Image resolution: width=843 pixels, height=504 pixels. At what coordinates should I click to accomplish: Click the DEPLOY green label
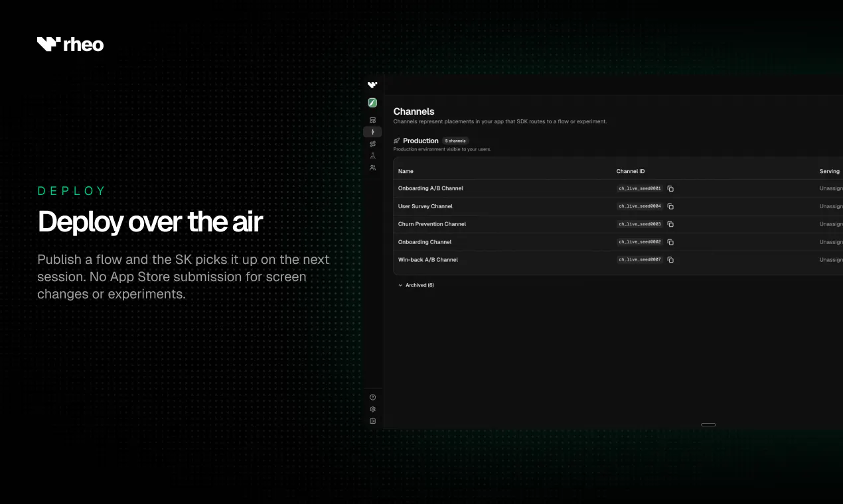[72, 191]
